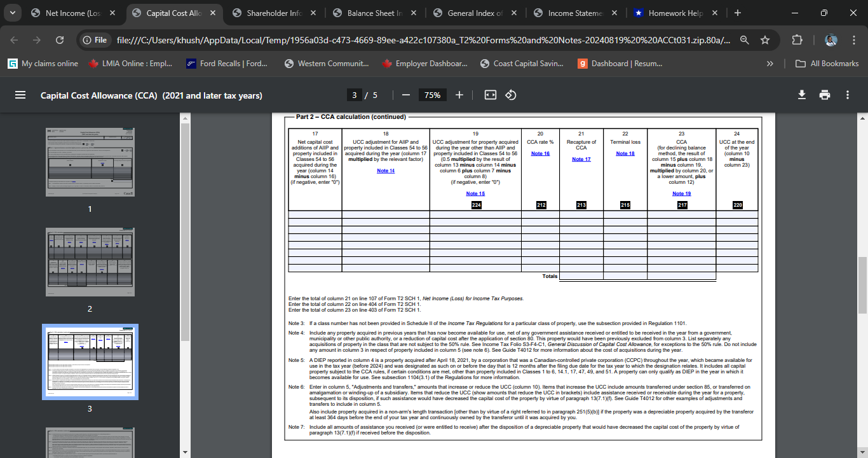Bookmark this page with the star icon
Screen dimensions: 868x458
[x=765, y=40]
